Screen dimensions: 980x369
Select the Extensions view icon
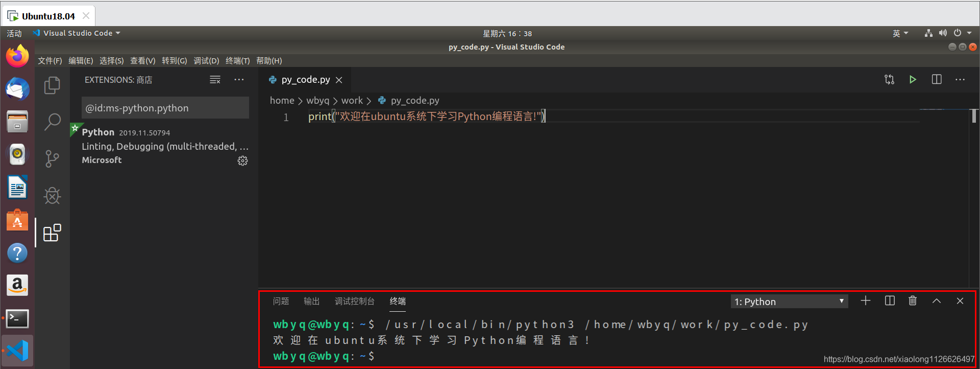pyautogui.click(x=52, y=233)
